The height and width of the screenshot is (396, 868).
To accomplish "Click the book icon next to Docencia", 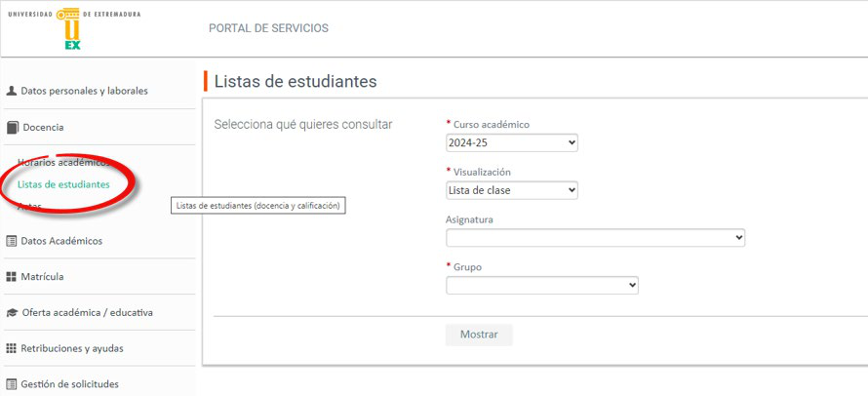I will click(12, 128).
